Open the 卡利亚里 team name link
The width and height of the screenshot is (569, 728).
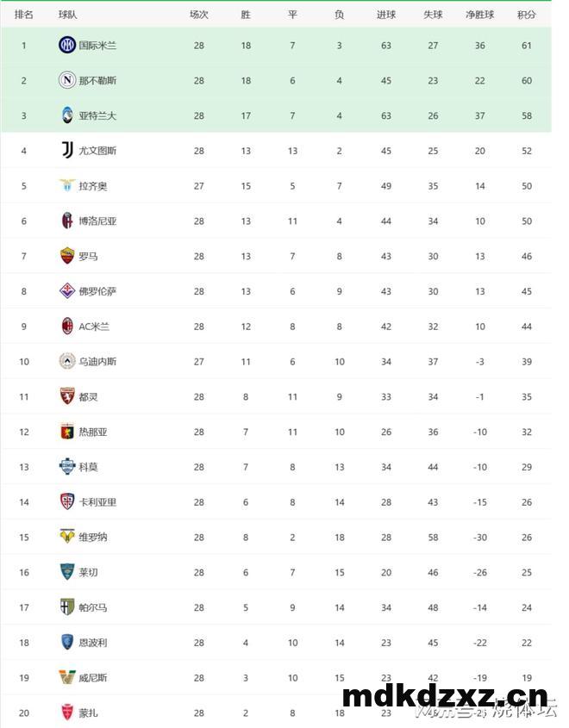[97, 502]
